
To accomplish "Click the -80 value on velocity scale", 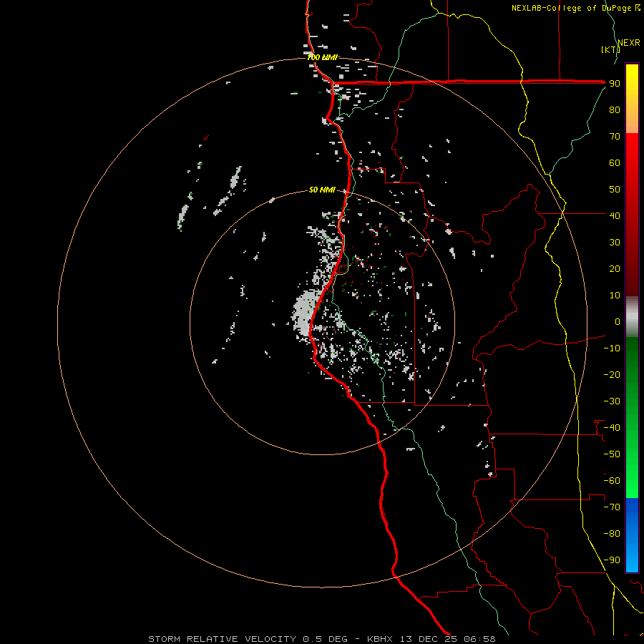I will pos(612,534).
